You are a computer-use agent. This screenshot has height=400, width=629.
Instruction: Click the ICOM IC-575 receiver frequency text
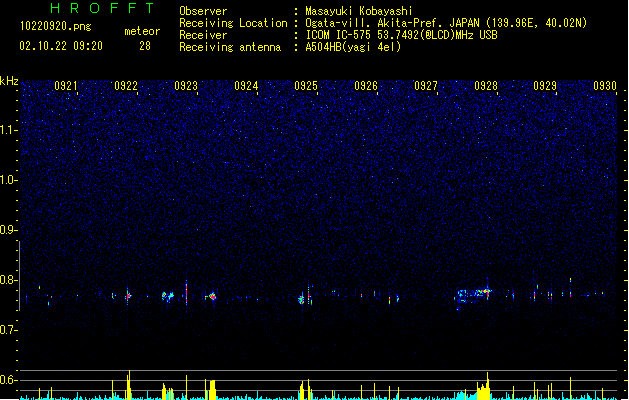[x=401, y=35]
